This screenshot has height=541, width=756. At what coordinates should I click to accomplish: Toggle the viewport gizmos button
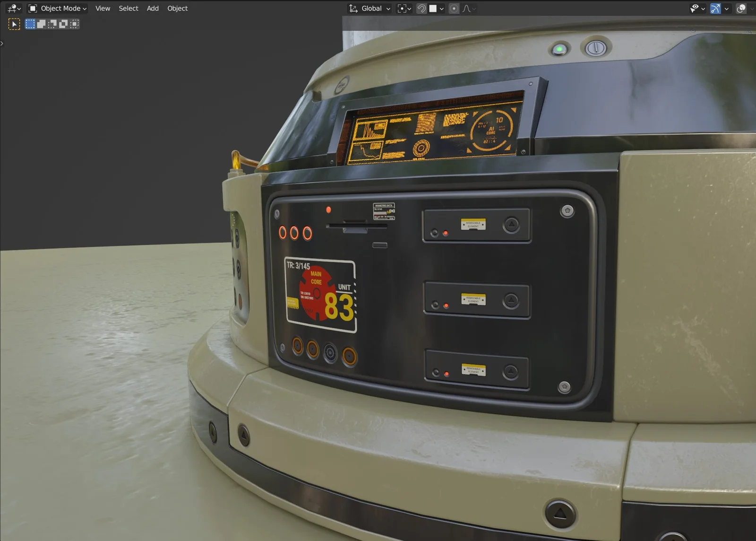[715, 9]
